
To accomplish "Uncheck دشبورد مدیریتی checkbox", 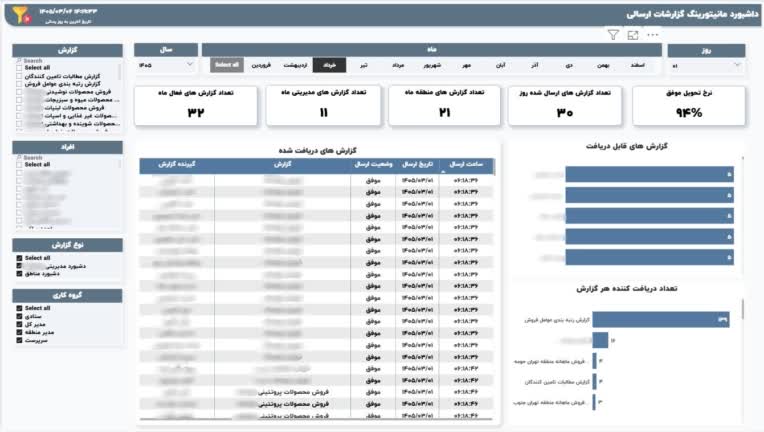I will (x=19, y=266).
